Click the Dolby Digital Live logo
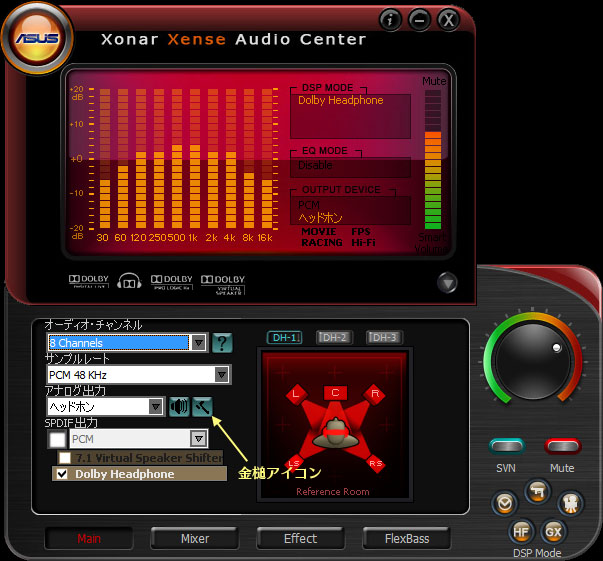Viewport: 603px width, 561px height. 89,281
